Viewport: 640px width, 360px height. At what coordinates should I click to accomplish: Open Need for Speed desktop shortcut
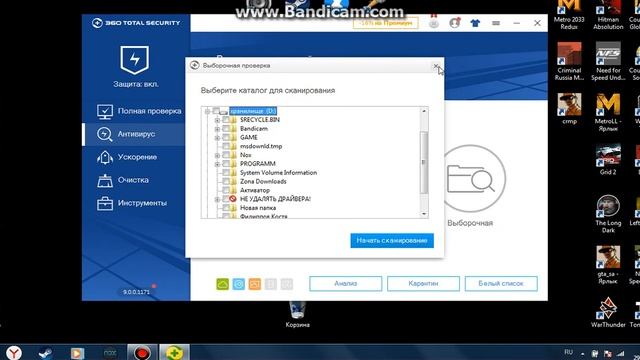(608, 61)
